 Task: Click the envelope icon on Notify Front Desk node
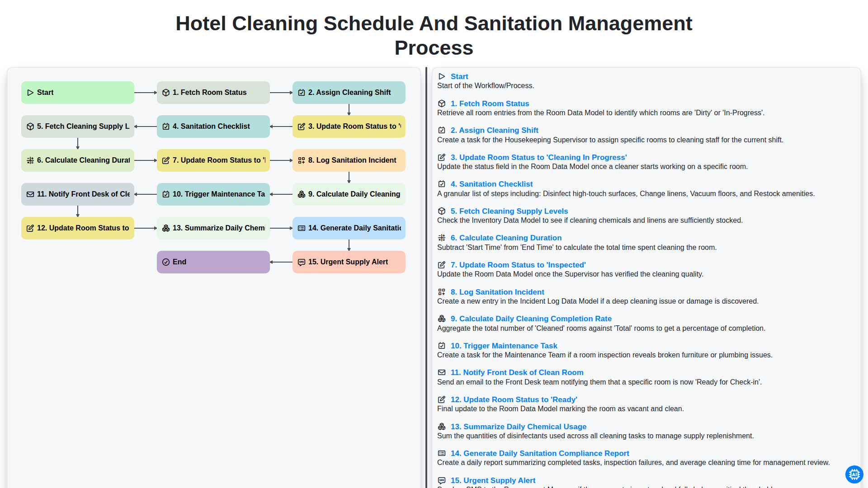(x=30, y=194)
